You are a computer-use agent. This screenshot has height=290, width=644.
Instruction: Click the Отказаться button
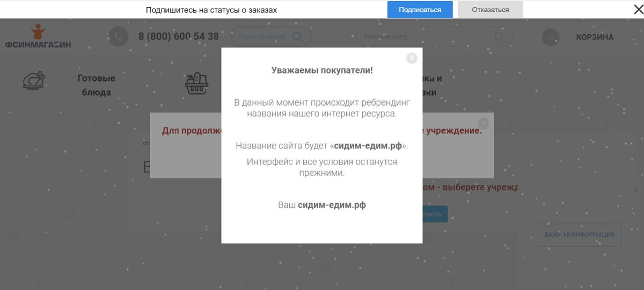(491, 10)
